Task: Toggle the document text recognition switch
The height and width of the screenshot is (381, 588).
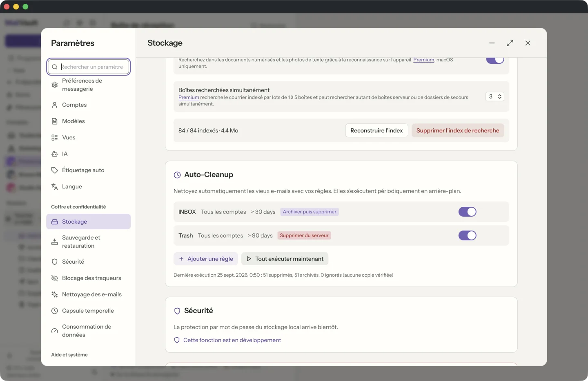Action: [495, 60]
